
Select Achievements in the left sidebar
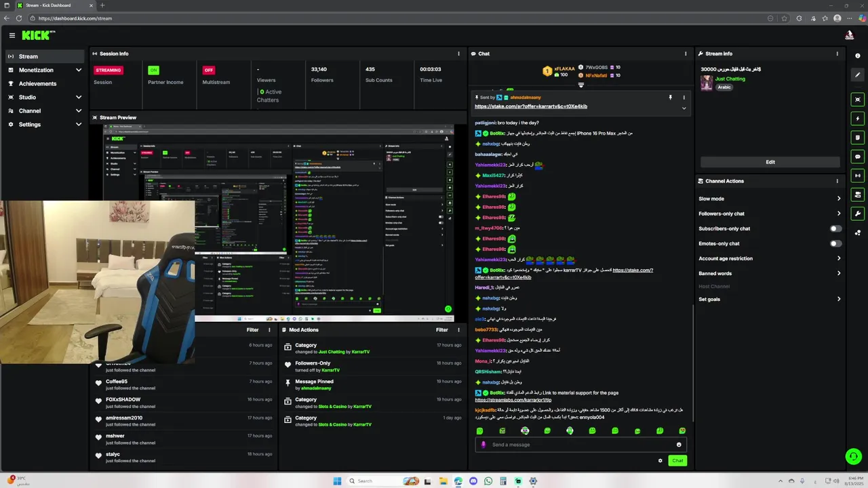tap(45, 83)
